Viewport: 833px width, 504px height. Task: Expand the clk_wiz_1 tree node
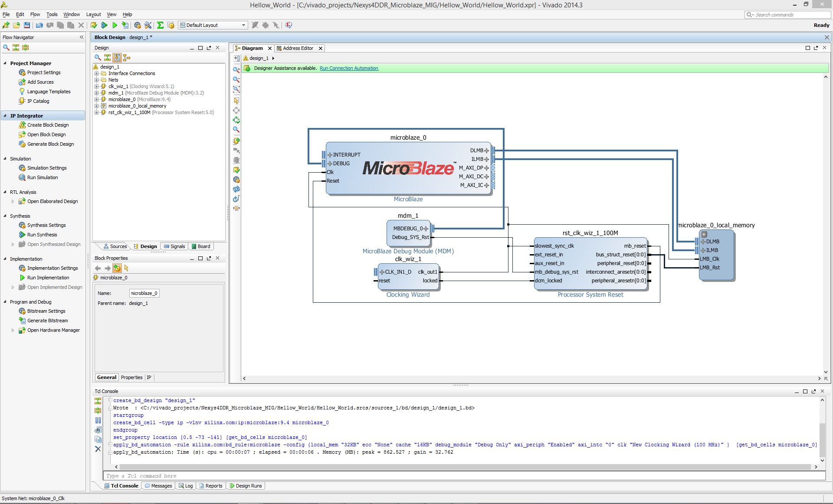coord(97,86)
